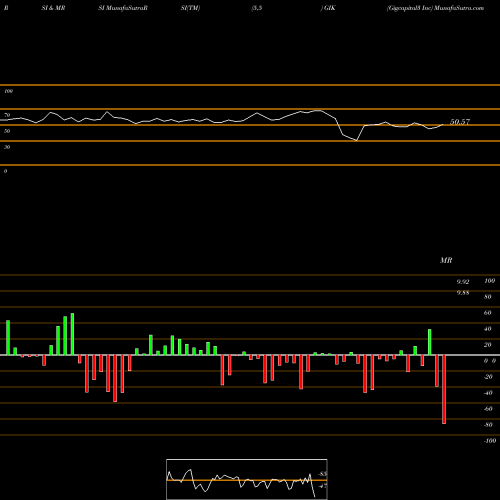Viewport: 500px width, 500px height.
Task: Click the 40 label on the MR right axis
Action: coord(488,329)
